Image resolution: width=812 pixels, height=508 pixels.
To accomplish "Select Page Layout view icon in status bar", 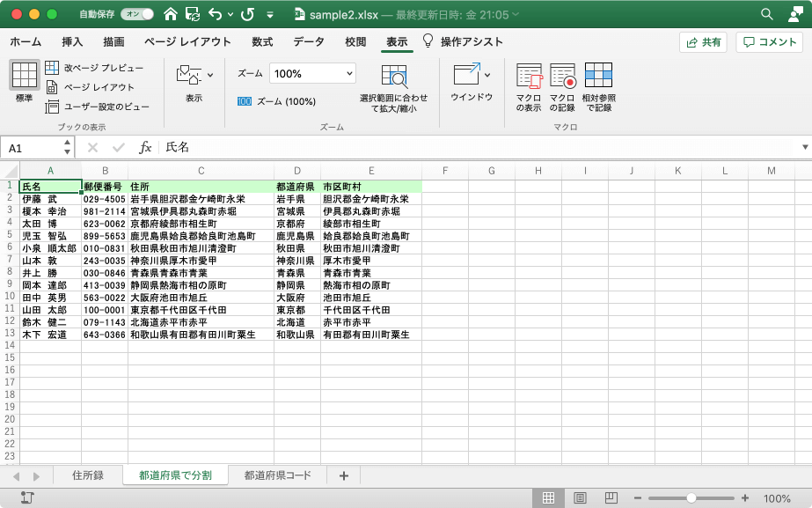I will pos(580,498).
